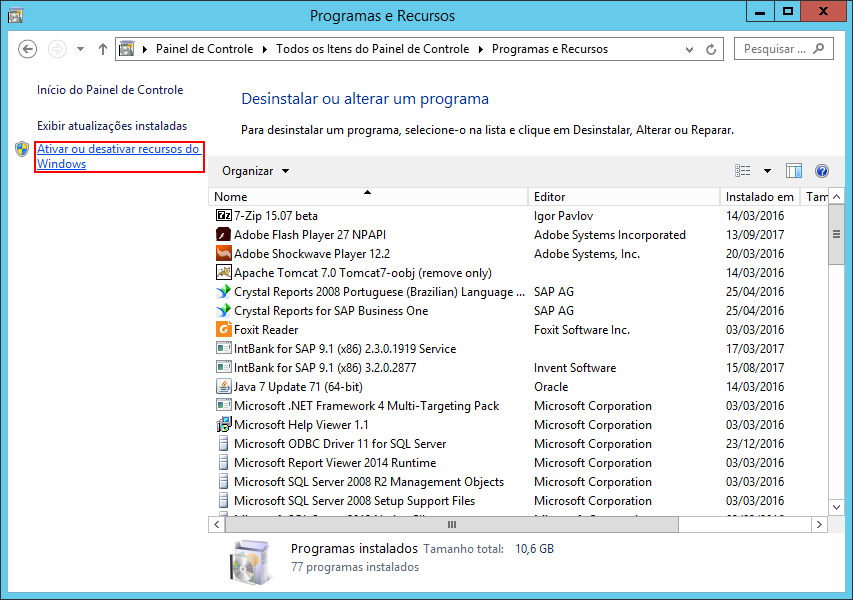The height and width of the screenshot is (600, 853).
Task: Click the IntBank 3.2.0.2877 icon
Action: click(224, 368)
